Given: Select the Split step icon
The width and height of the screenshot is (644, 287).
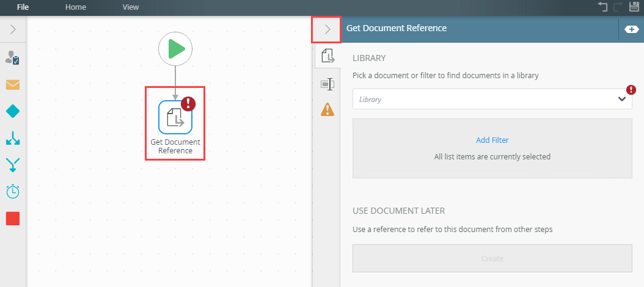Looking at the screenshot, I should pos(13,139).
